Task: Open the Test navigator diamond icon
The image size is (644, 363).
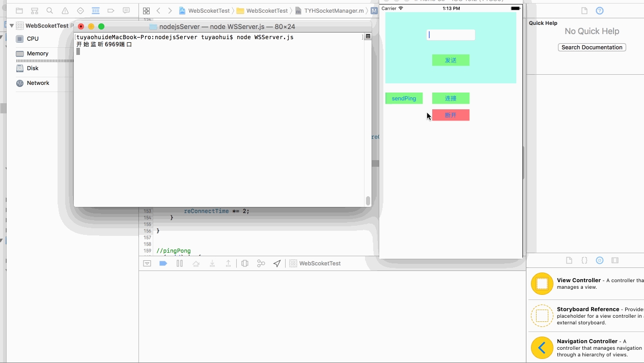Action: tap(80, 11)
